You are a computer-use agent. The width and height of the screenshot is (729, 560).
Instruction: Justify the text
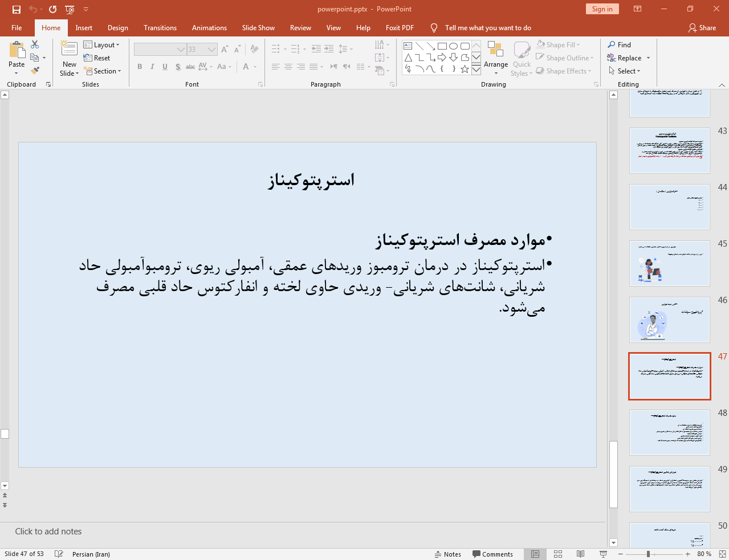click(x=313, y=67)
